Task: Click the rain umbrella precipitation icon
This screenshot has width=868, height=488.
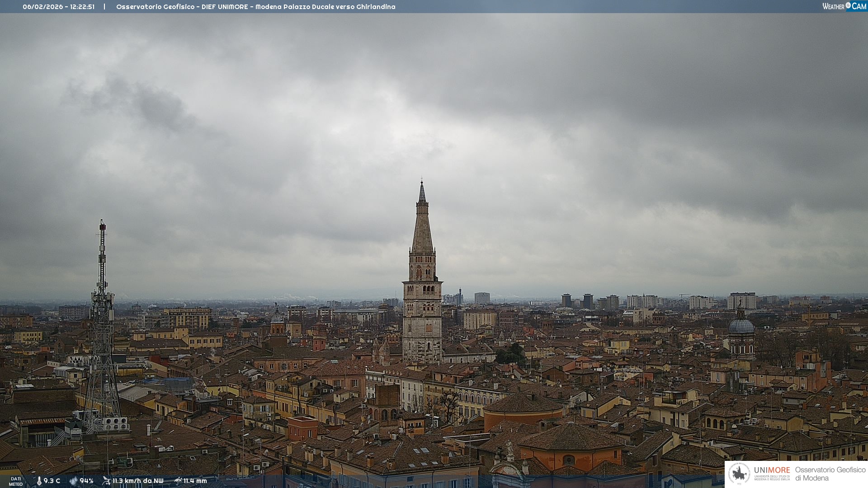Action: (178, 481)
